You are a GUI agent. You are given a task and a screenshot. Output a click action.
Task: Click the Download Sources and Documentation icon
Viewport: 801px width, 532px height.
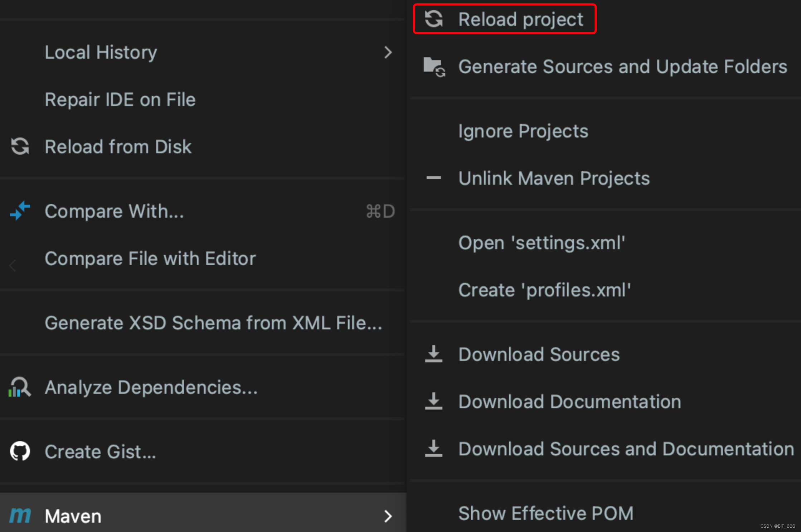tap(433, 449)
